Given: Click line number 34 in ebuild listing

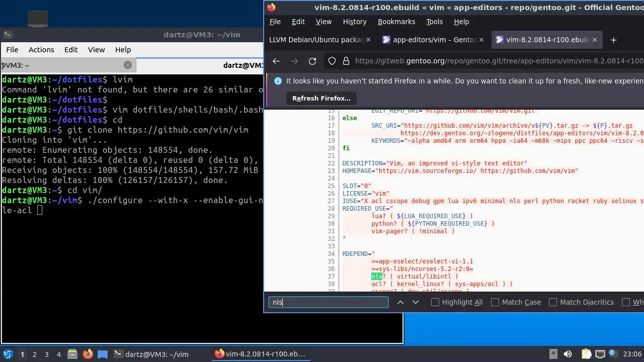Looking at the screenshot, I should (x=331, y=253).
